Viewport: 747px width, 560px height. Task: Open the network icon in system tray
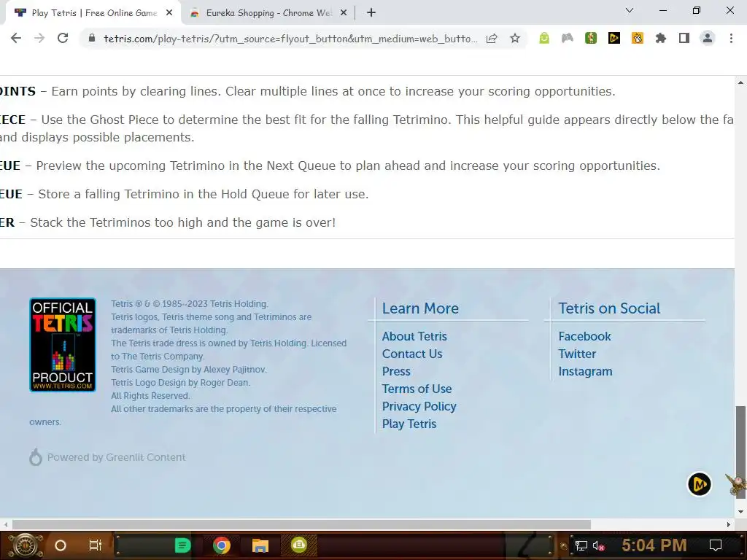point(581,545)
